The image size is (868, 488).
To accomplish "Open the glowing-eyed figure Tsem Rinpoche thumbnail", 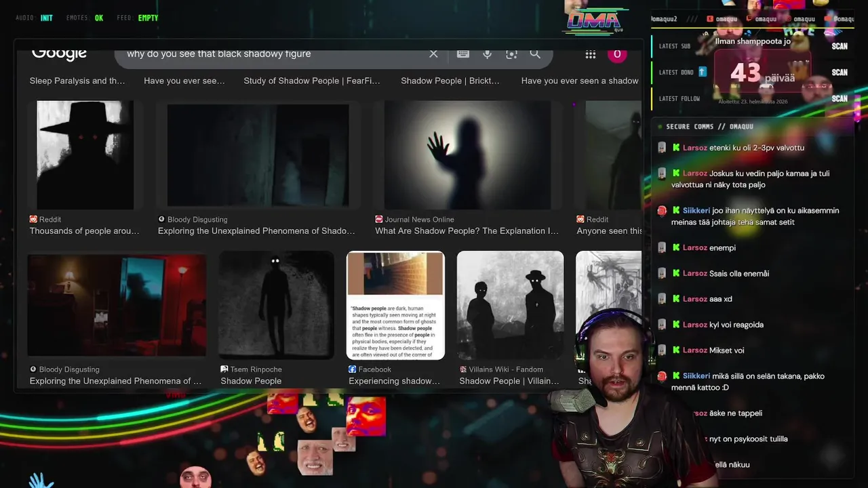I will click(x=276, y=305).
